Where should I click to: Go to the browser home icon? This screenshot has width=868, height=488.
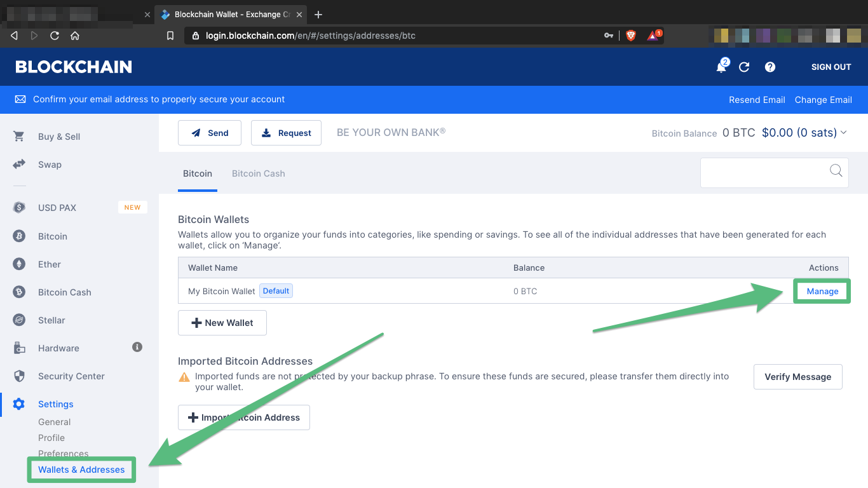[x=75, y=36]
